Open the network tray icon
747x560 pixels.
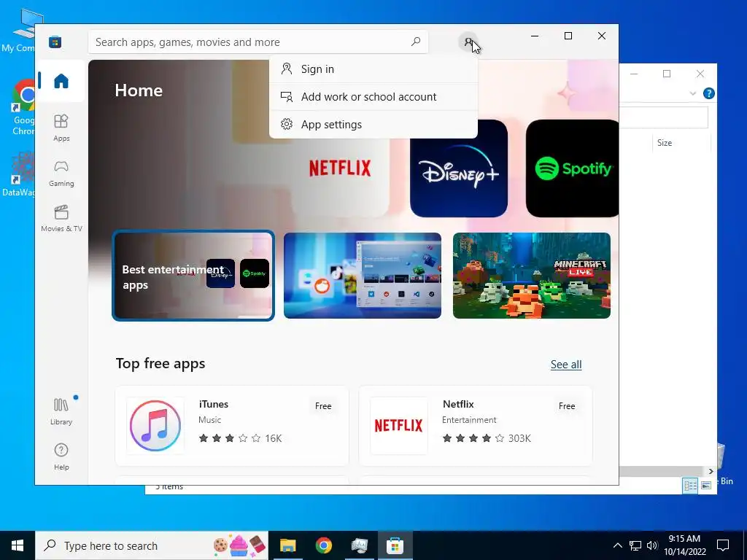point(635,545)
